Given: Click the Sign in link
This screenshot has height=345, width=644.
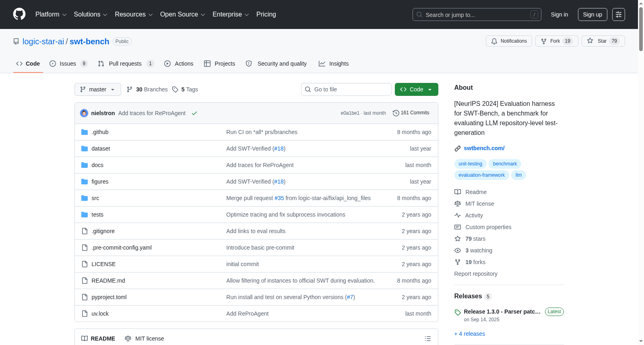Looking at the screenshot, I should pos(559,14).
